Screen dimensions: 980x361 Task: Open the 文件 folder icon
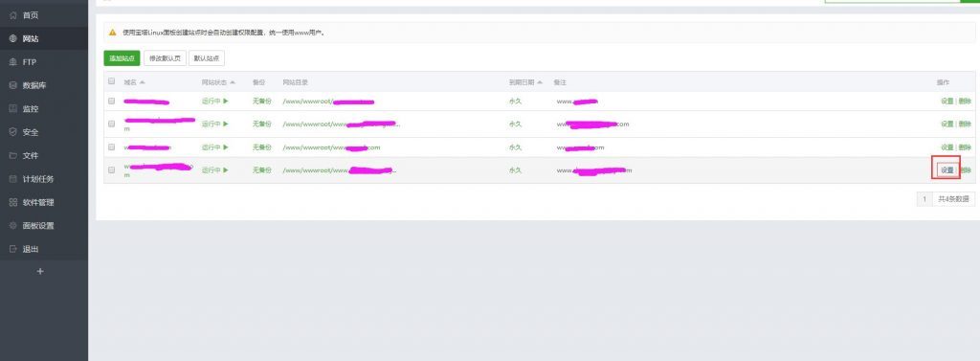tap(13, 155)
